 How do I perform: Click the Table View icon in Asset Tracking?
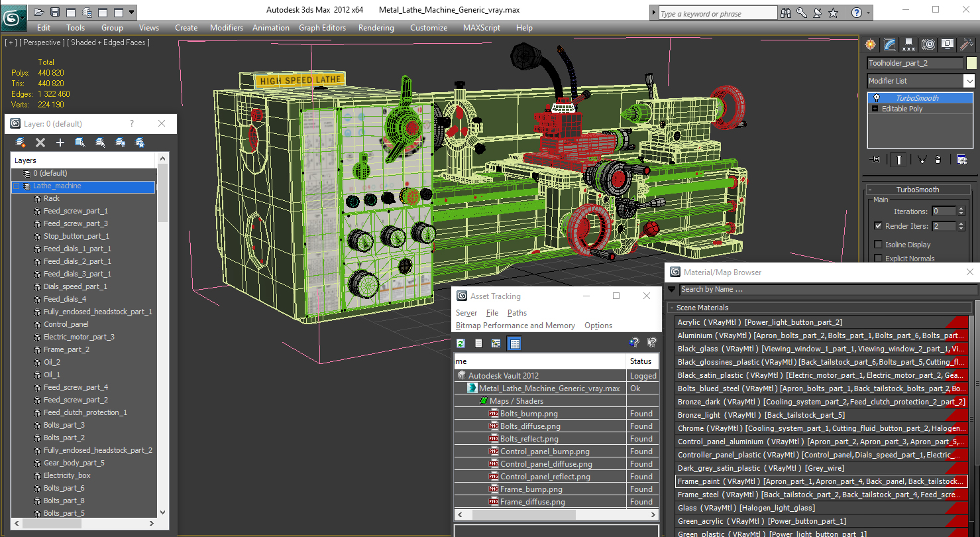pos(514,343)
